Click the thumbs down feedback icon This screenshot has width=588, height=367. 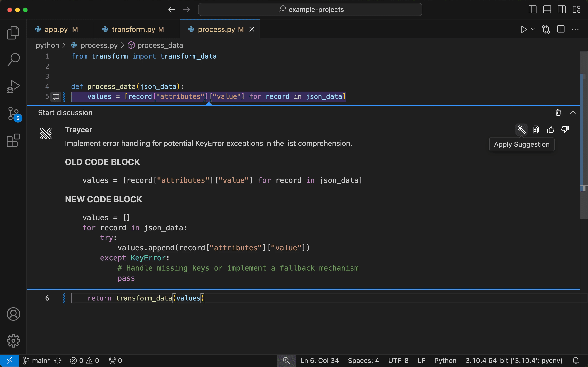click(x=565, y=130)
